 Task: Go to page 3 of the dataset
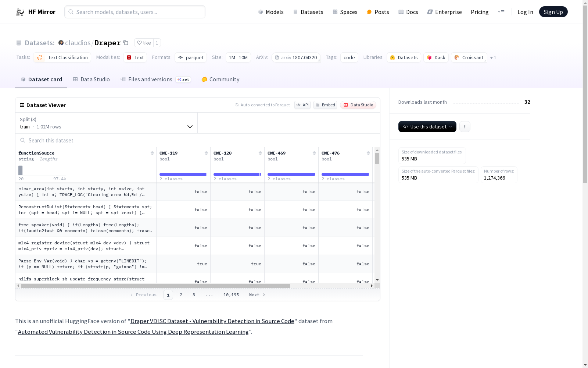click(194, 295)
